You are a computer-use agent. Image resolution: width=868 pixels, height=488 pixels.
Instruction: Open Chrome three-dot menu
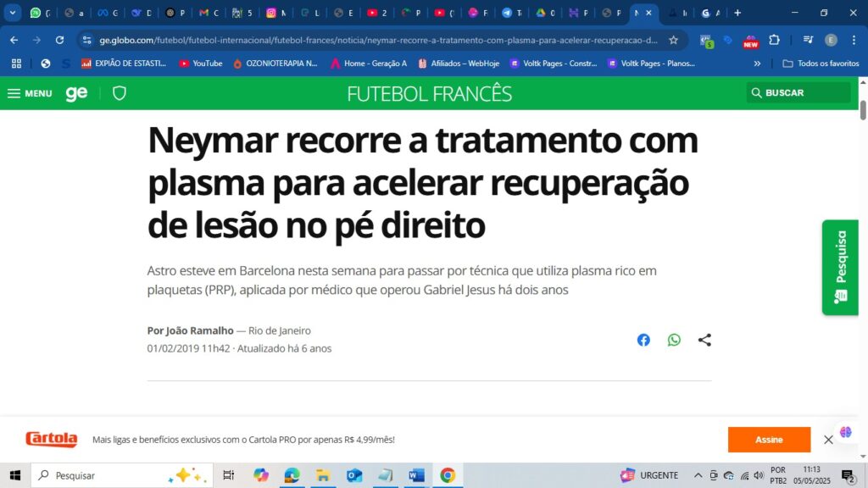click(854, 40)
